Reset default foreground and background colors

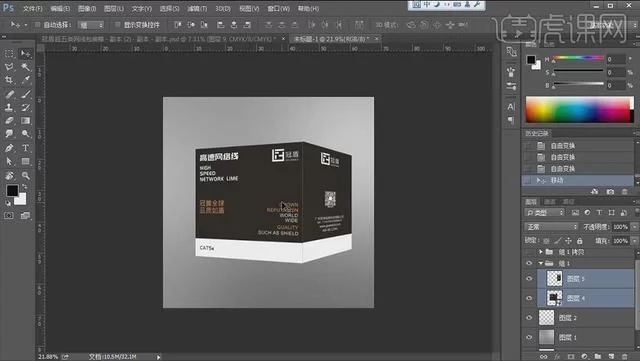(x=8, y=203)
